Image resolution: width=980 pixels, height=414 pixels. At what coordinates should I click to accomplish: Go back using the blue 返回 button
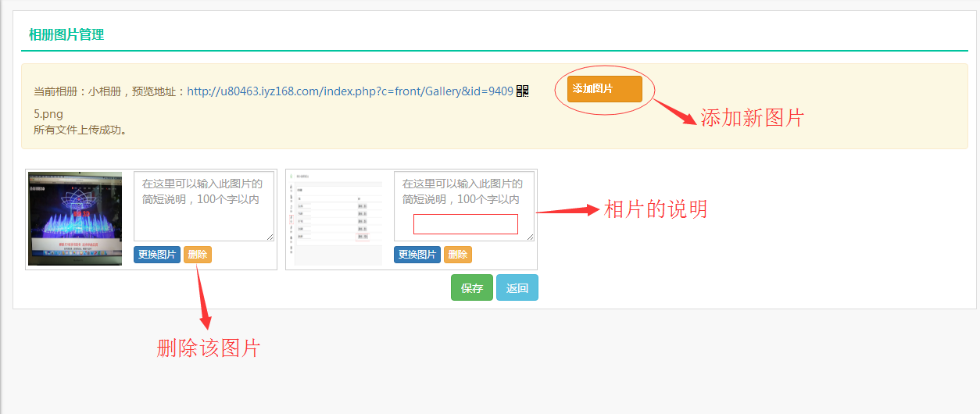click(517, 287)
